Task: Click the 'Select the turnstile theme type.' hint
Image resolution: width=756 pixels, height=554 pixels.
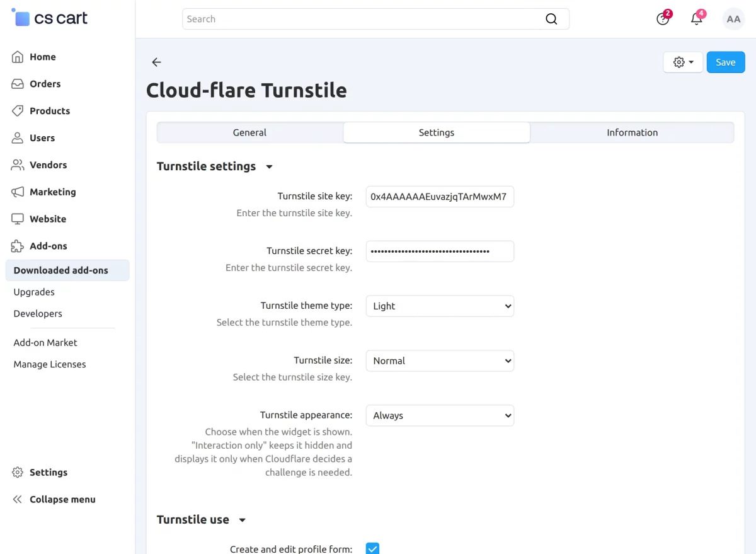Action: (x=284, y=323)
